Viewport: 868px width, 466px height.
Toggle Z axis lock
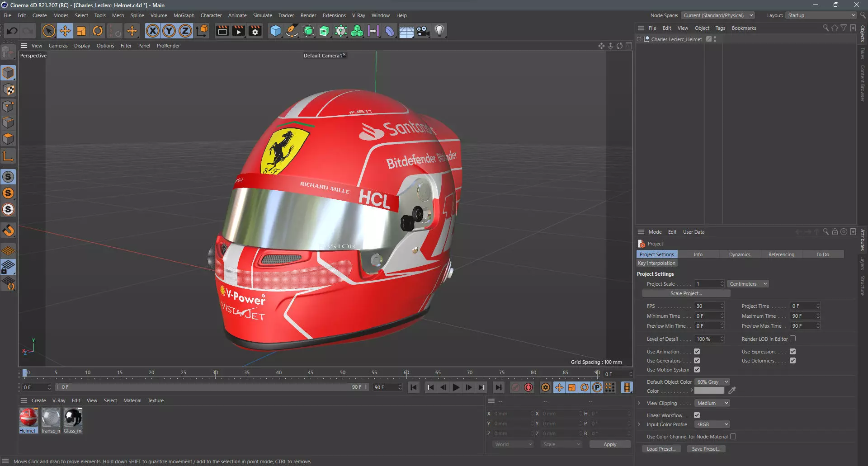(185, 31)
